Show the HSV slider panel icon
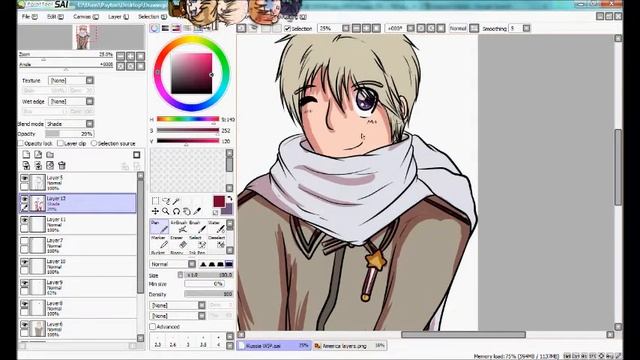Image resolution: width=640 pixels, height=360 pixels. point(176,28)
